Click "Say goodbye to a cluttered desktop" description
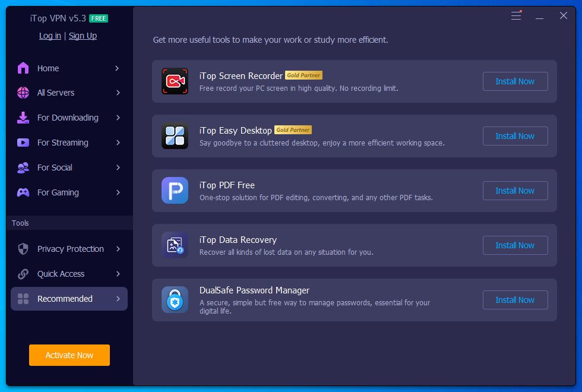 [x=322, y=143]
